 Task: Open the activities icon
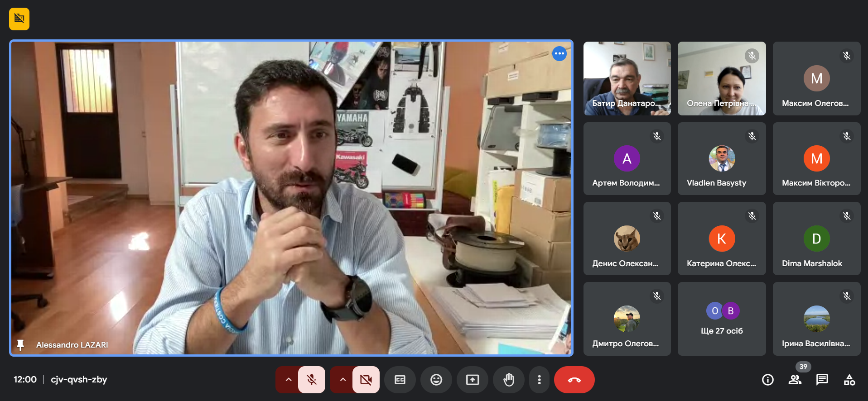click(x=849, y=380)
